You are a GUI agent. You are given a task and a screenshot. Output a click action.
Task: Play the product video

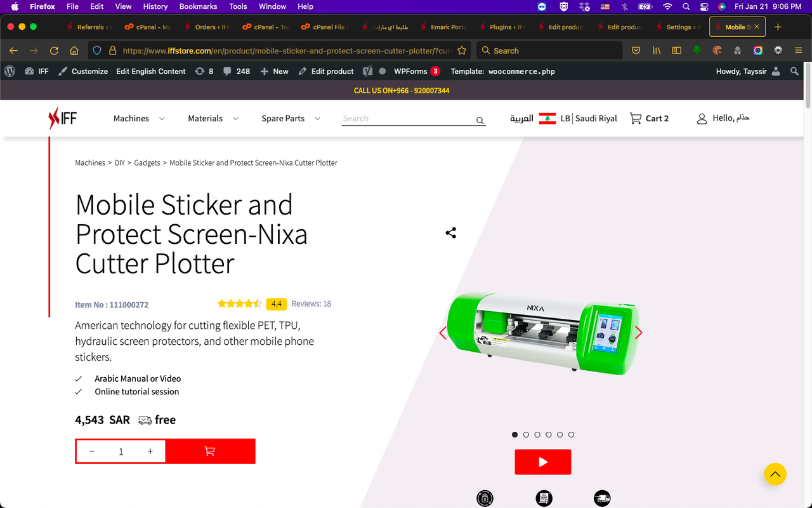(542, 462)
